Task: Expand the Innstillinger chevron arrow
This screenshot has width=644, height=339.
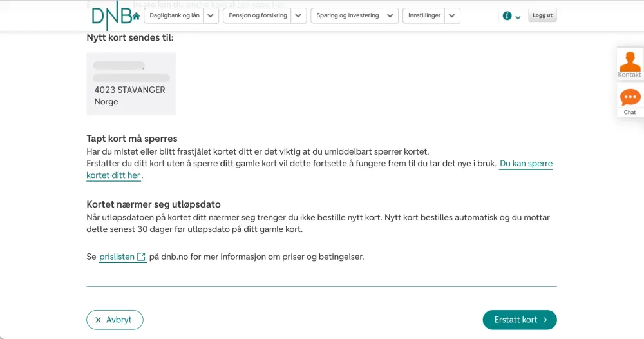Action: (x=452, y=16)
